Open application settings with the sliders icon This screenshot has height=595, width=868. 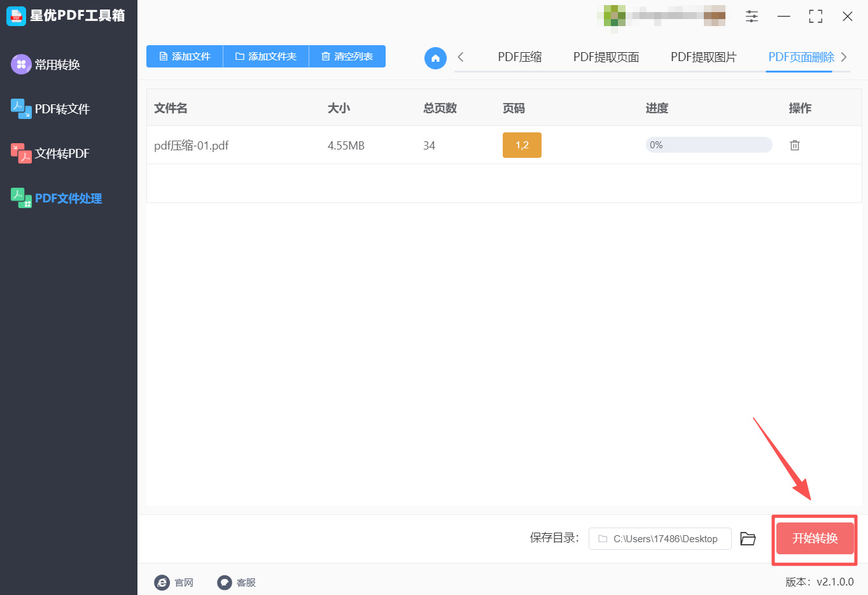coord(751,17)
